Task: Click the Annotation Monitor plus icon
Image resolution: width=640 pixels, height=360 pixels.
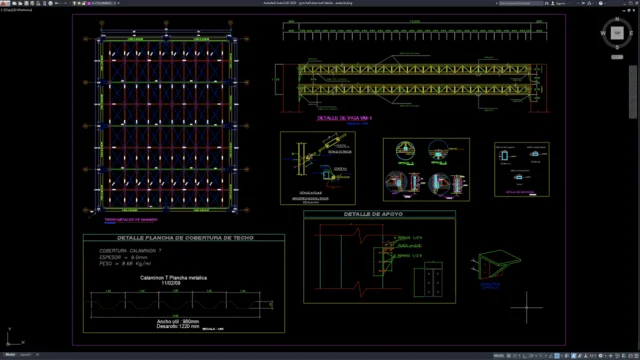Action: [x=611, y=356]
